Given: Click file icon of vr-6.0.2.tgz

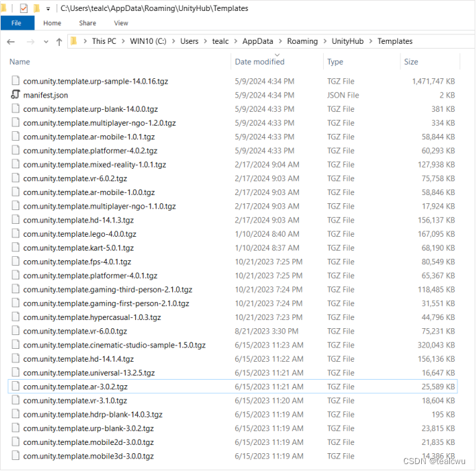Looking at the screenshot, I should (x=16, y=178).
